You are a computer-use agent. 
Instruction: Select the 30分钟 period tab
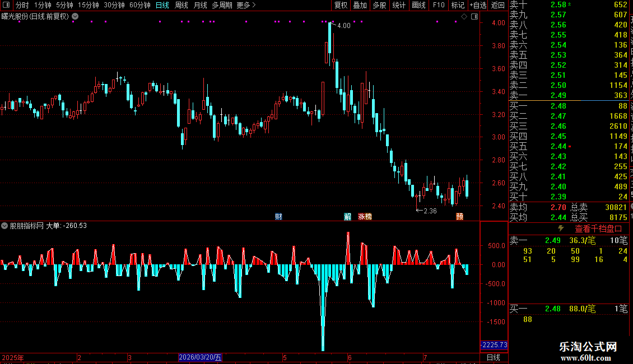tap(114, 5)
